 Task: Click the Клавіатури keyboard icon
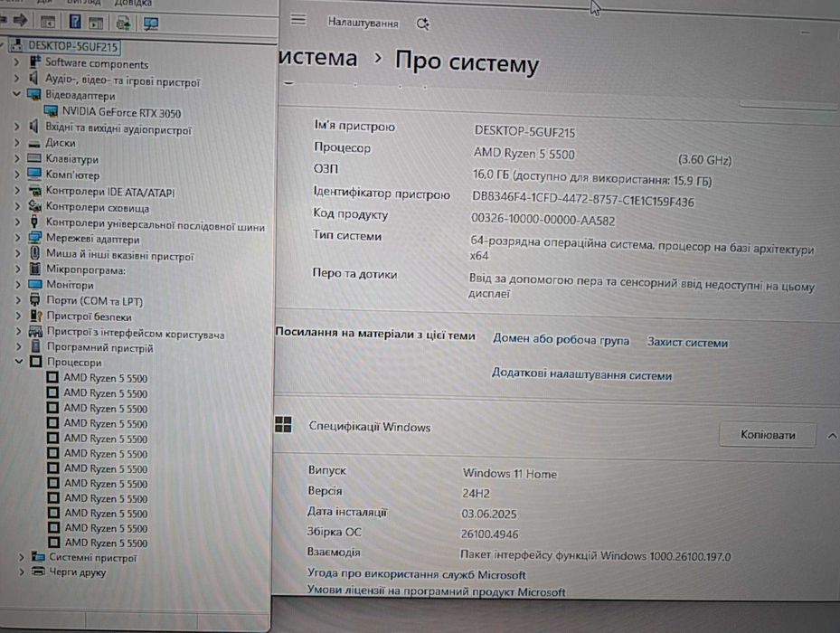coord(33,158)
